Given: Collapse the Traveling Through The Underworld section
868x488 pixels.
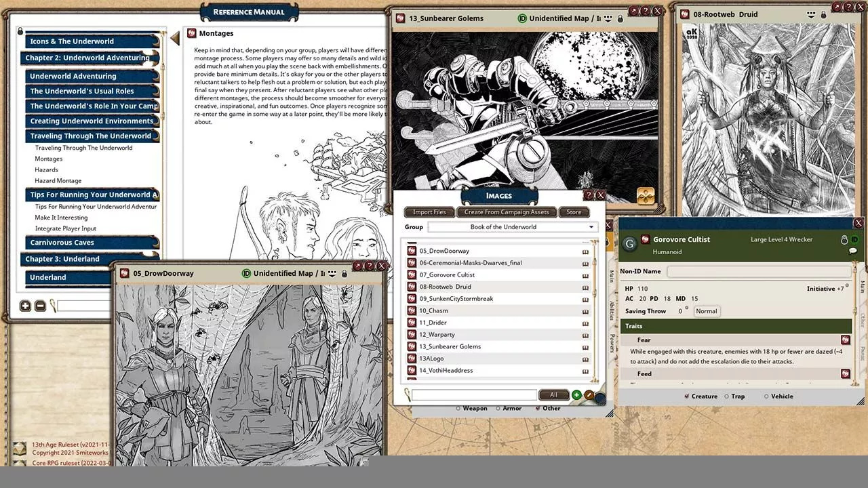Looking at the screenshot, I should tap(92, 136).
